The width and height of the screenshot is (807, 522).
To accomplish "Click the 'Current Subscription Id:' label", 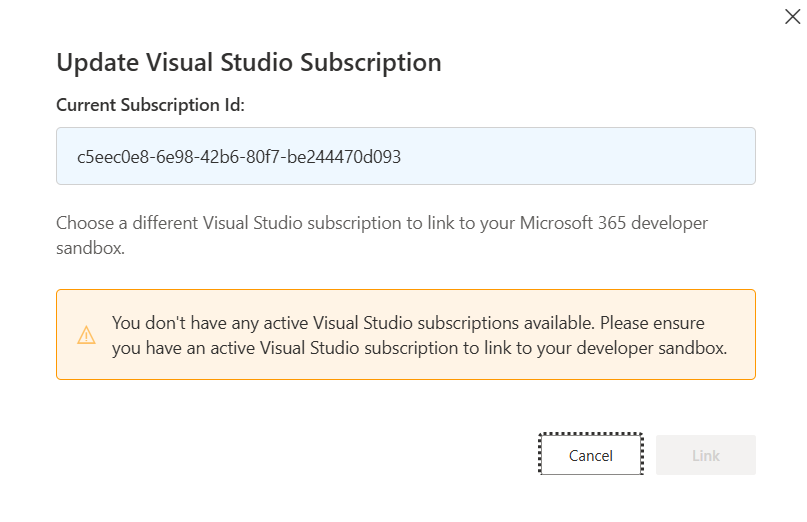I will click(150, 105).
